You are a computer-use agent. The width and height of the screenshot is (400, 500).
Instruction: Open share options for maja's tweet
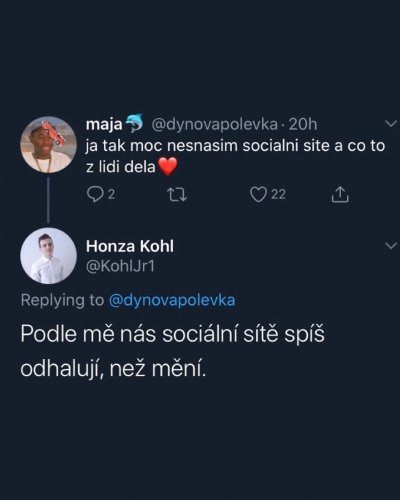pos(340,195)
